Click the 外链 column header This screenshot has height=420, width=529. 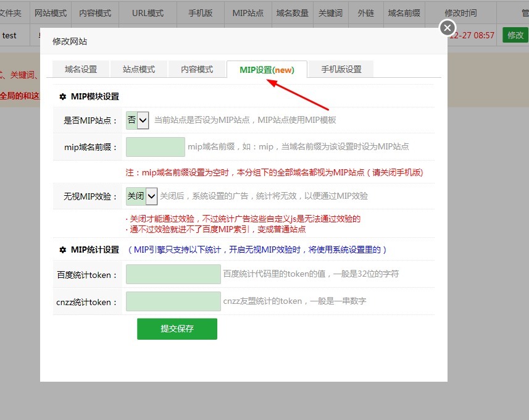(x=365, y=13)
